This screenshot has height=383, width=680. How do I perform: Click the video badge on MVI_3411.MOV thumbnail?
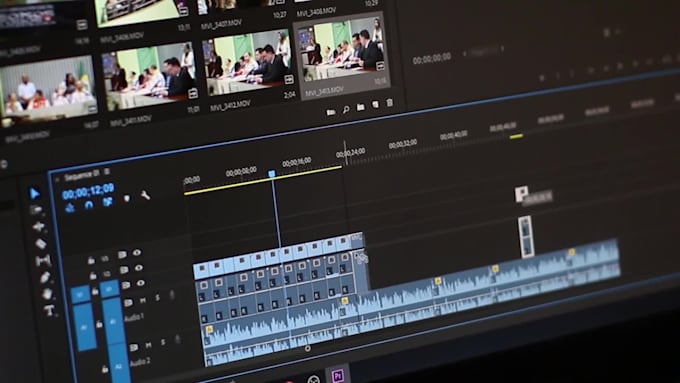(x=193, y=93)
